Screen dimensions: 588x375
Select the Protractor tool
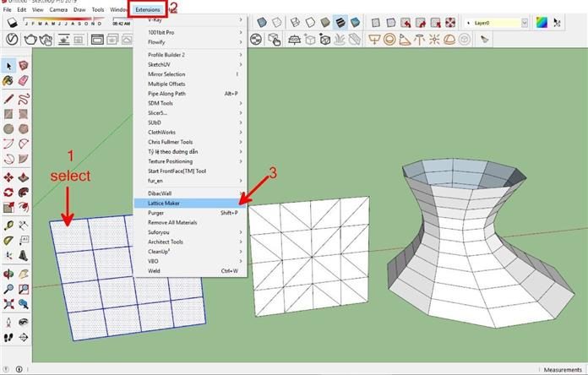pyautogui.click(x=8, y=241)
